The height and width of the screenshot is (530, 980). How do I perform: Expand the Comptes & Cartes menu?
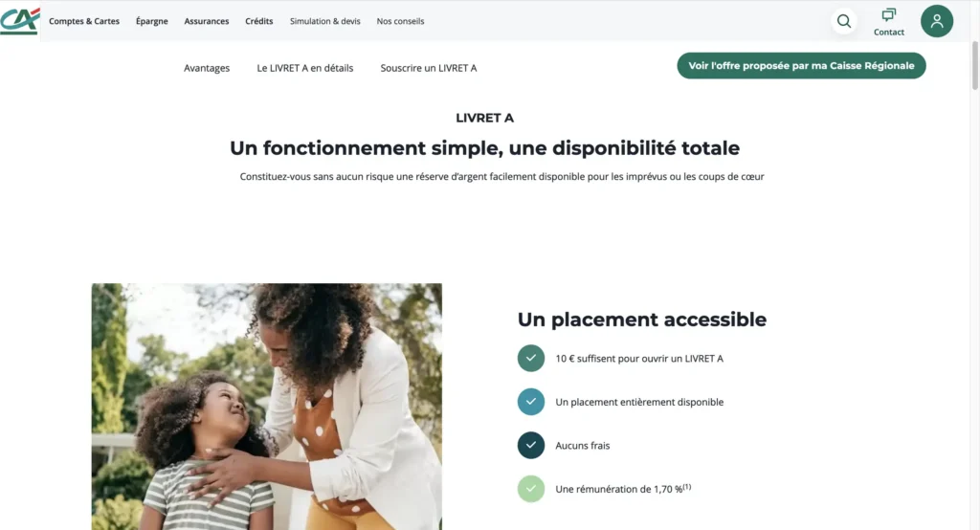pyautogui.click(x=84, y=21)
